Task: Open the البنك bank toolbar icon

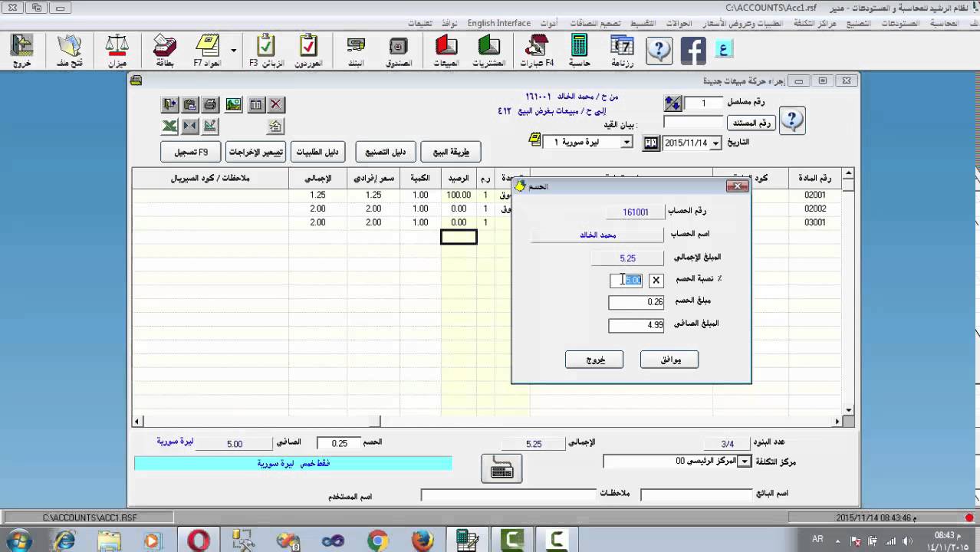Action: [357, 51]
